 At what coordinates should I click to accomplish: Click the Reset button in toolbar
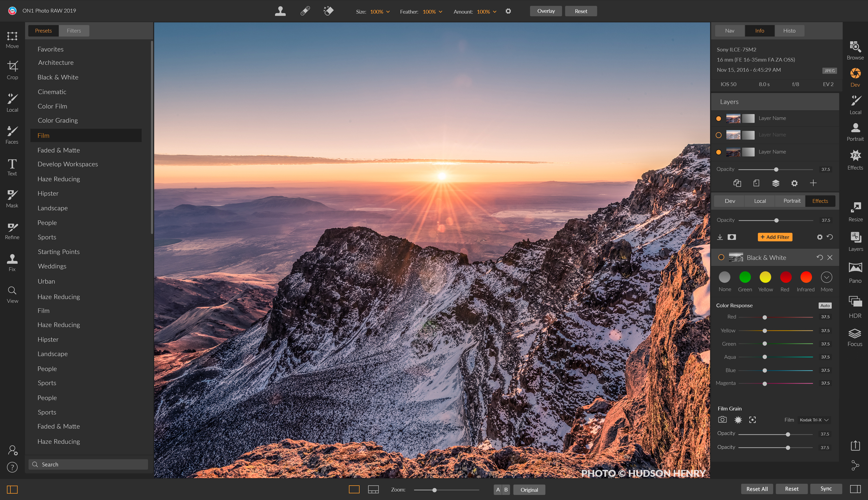click(x=579, y=11)
